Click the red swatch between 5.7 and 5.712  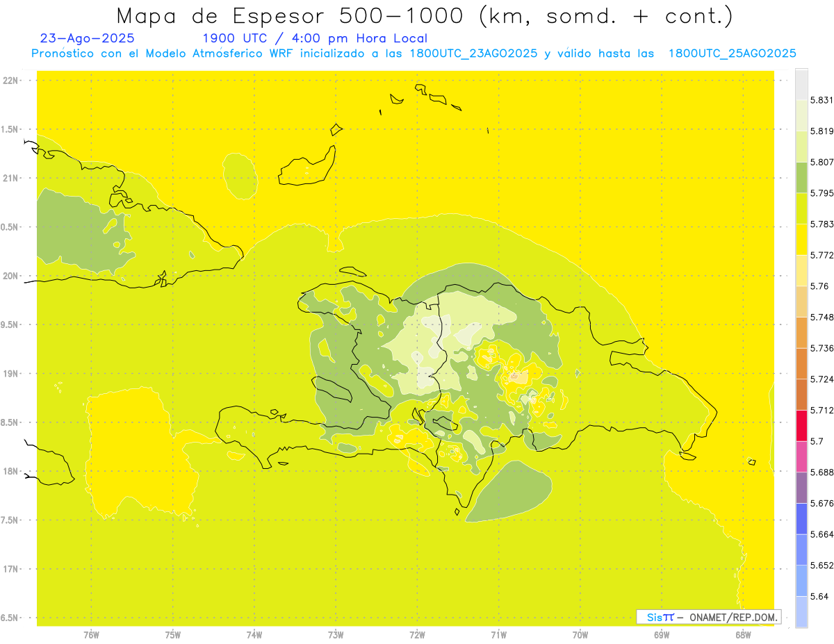(801, 426)
